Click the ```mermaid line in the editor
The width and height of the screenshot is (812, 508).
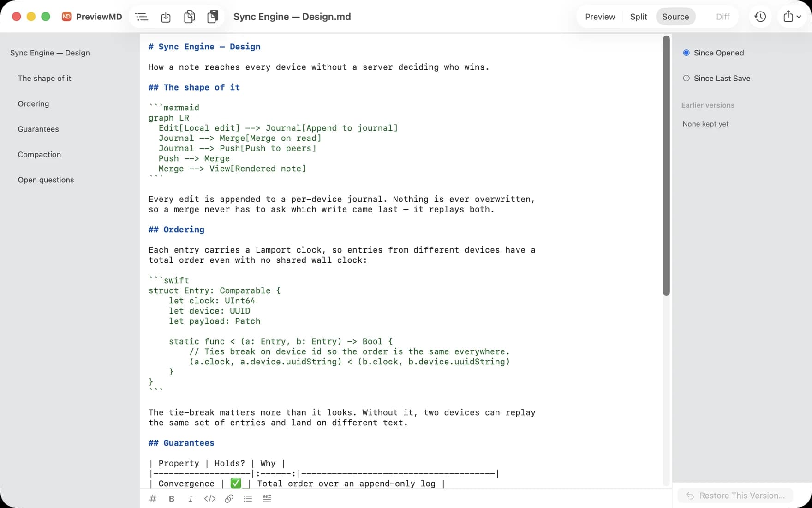[x=174, y=108]
